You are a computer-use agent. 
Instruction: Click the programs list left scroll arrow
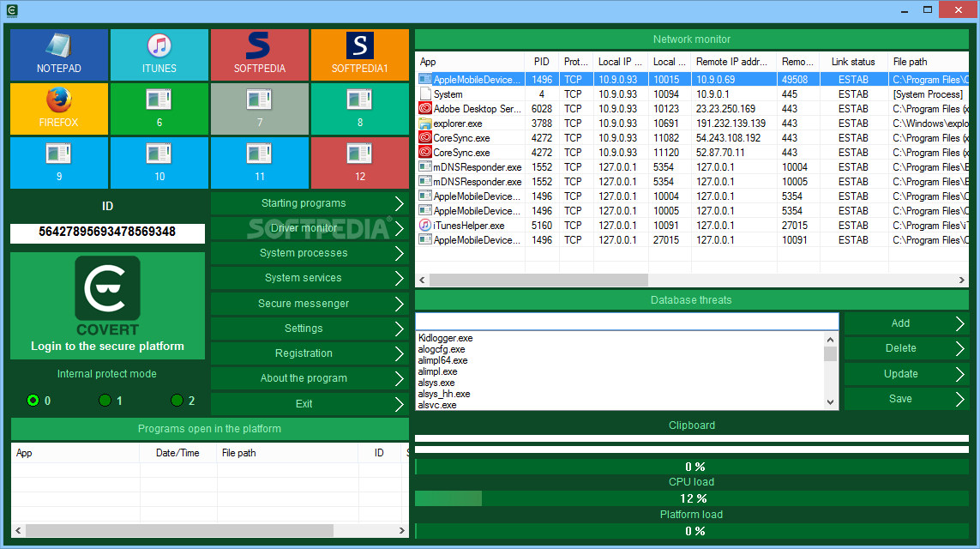point(18,530)
